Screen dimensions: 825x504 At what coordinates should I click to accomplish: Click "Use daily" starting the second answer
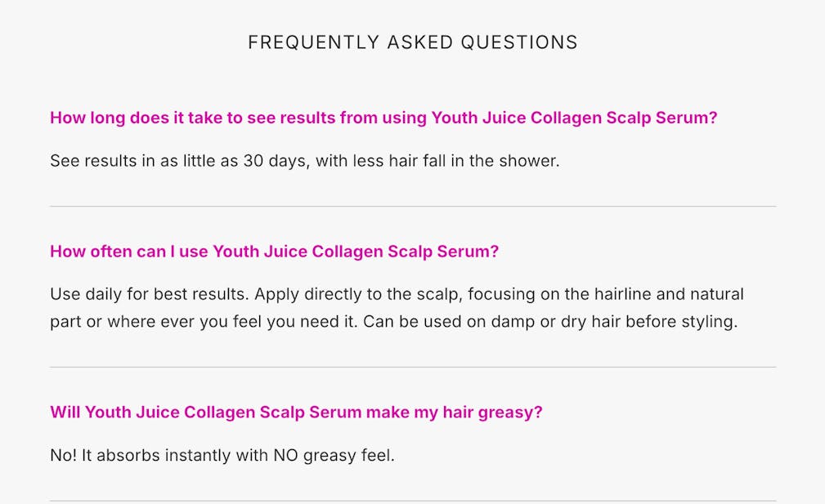86,294
